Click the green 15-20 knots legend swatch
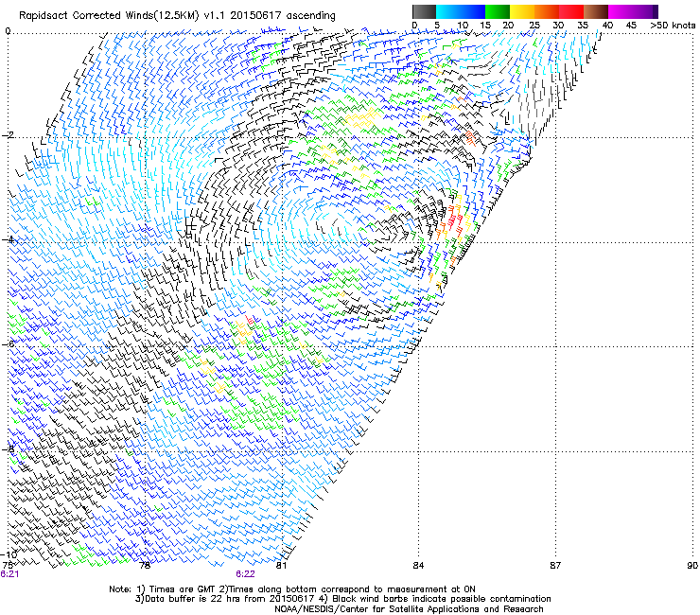Image resolution: width=700 pixels, height=615 pixels. point(498,11)
